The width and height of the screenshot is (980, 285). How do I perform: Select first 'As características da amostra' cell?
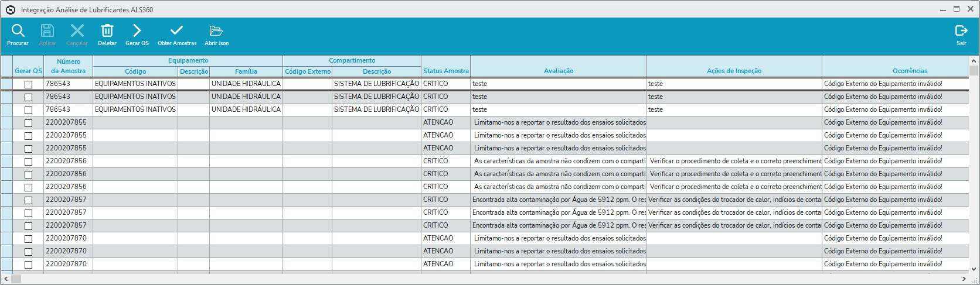point(559,161)
